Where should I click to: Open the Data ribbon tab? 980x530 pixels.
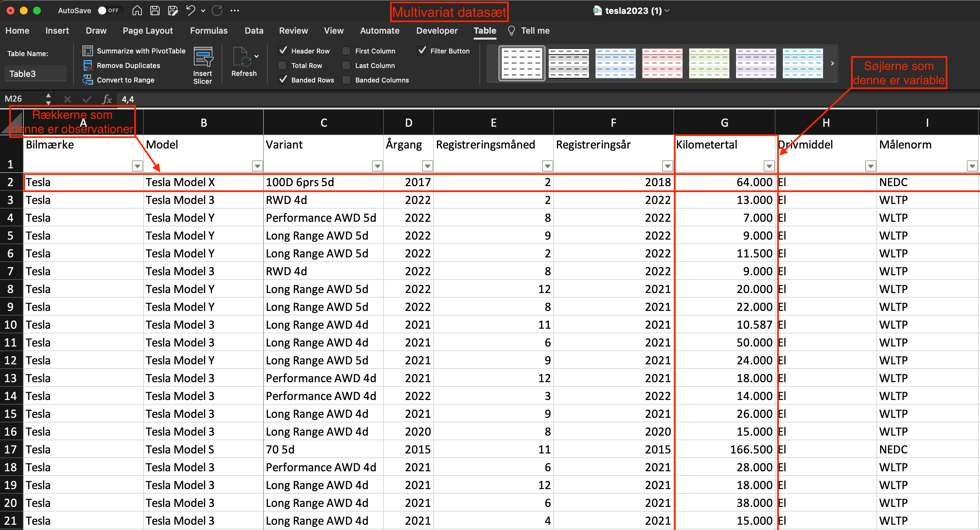click(x=254, y=30)
